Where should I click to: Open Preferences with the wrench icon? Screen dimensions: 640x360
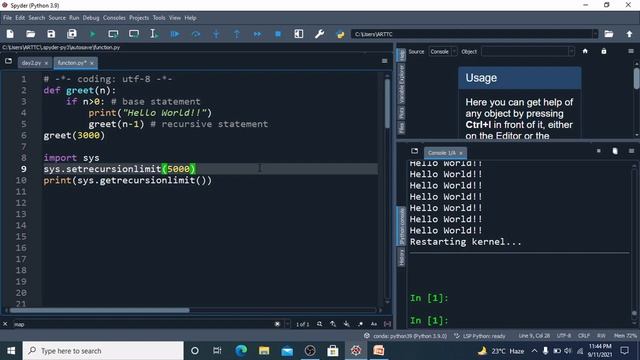pos(320,34)
